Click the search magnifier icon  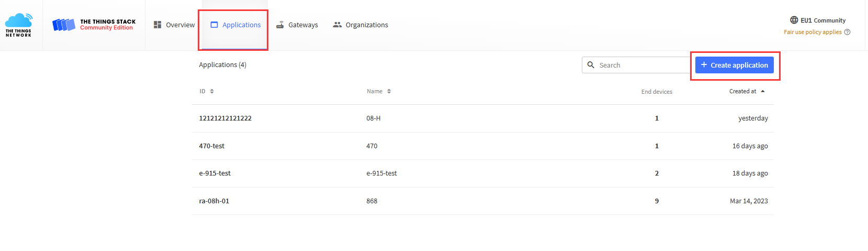pyautogui.click(x=591, y=65)
